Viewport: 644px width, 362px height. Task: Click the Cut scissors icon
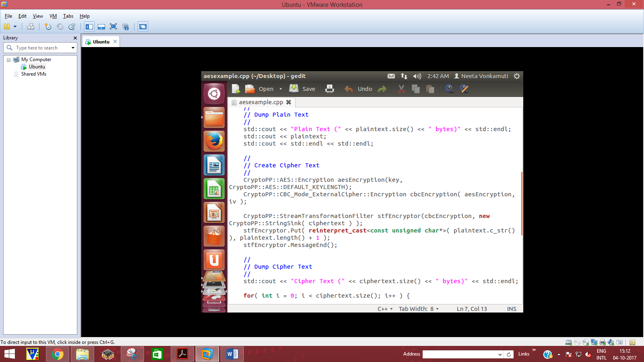click(401, 89)
